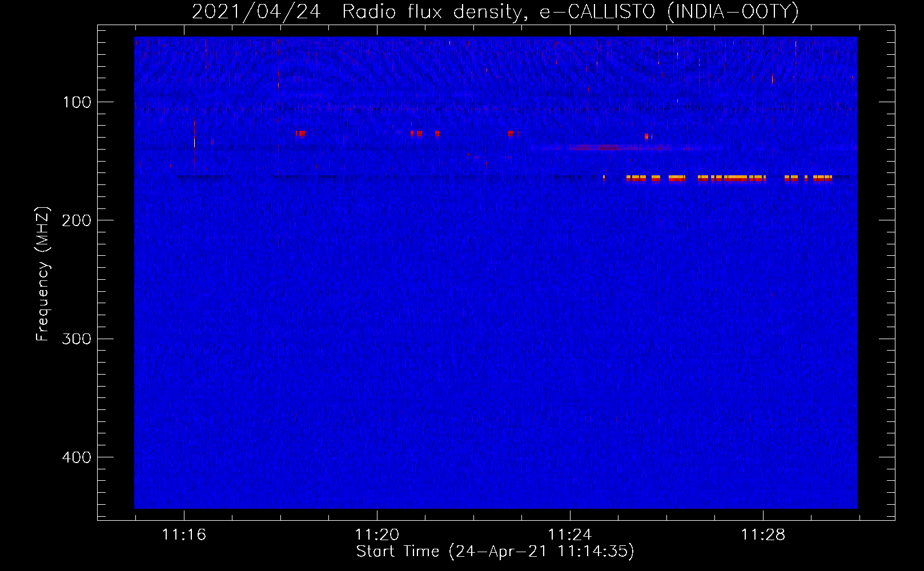Click the 11:20 time tick label
This screenshot has width=924, height=571.
377,535
